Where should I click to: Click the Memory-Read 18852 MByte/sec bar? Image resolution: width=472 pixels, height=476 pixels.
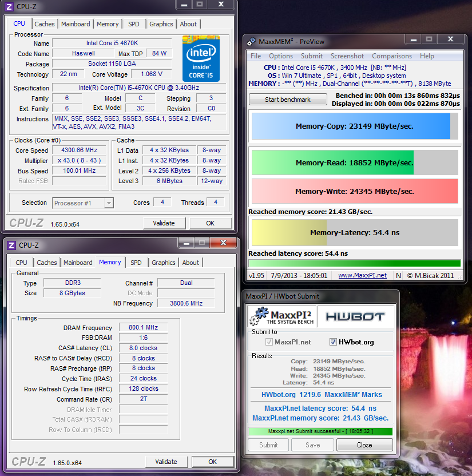tap(355, 162)
